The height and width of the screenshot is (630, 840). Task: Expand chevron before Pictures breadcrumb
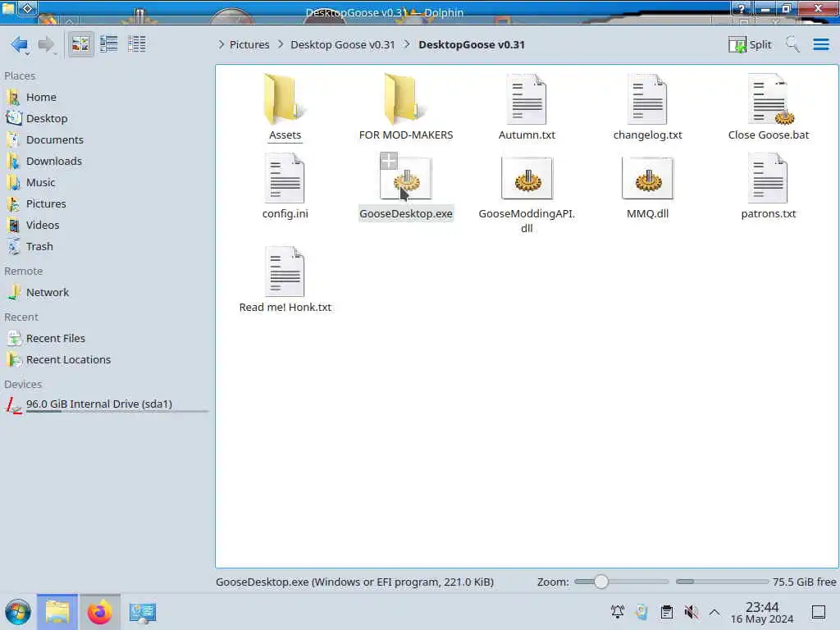click(x=221, y=44)
